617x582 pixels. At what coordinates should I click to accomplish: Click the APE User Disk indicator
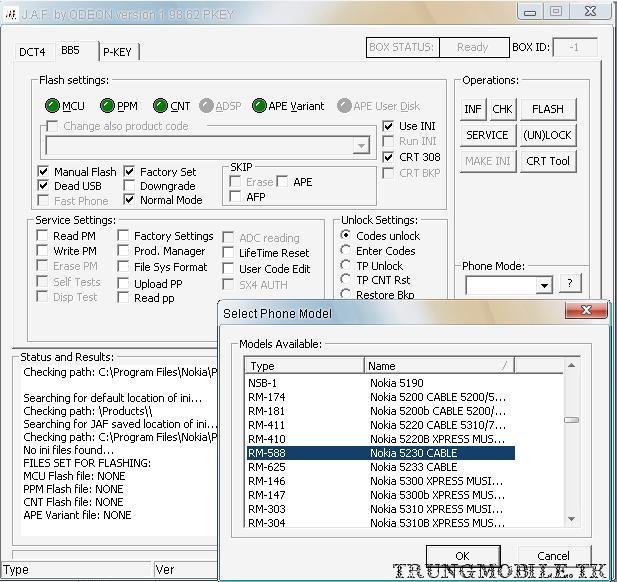tap(344, 106)
